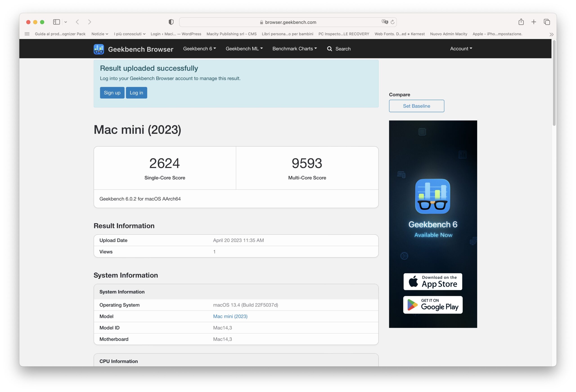Click the Sign up button
The height and width of the screenshot is (392, 576).
tap(112, 93)
